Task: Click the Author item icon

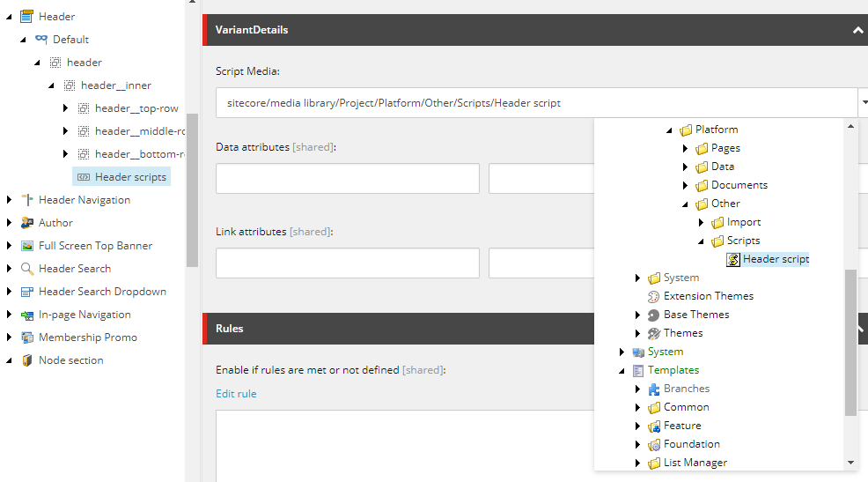Action: 26,223
